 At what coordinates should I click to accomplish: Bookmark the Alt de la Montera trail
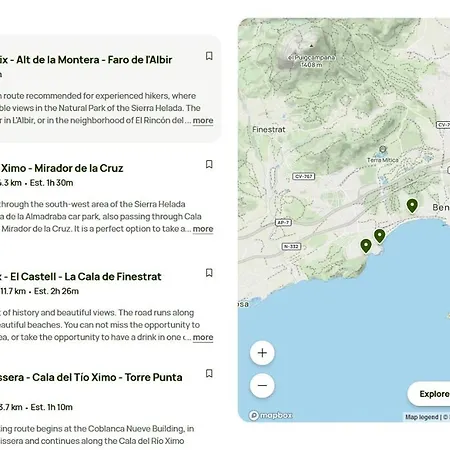(209, 56)
